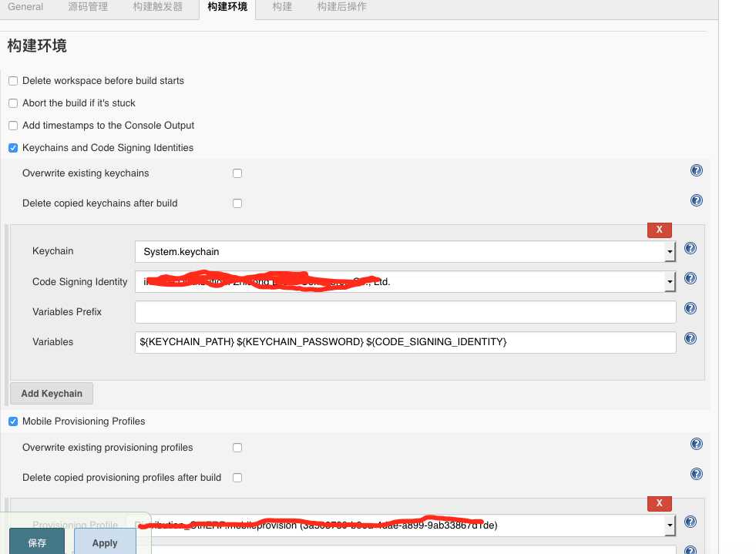Screen dimensions: 756x554
Task: Open the Provisioning Profile dropdown
Action: 405,525
